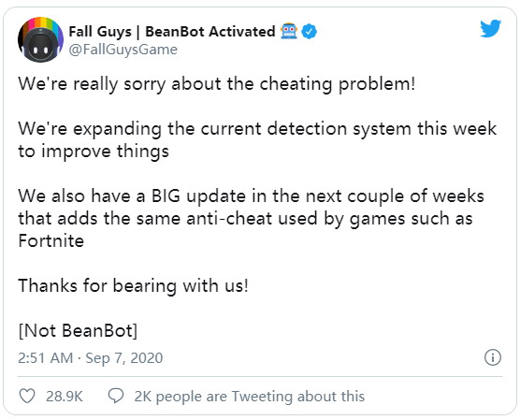The image size is (520, 420).
Task: Click the word BIG in tweet body
Action: pyautogui.click(x=166, y=196)
